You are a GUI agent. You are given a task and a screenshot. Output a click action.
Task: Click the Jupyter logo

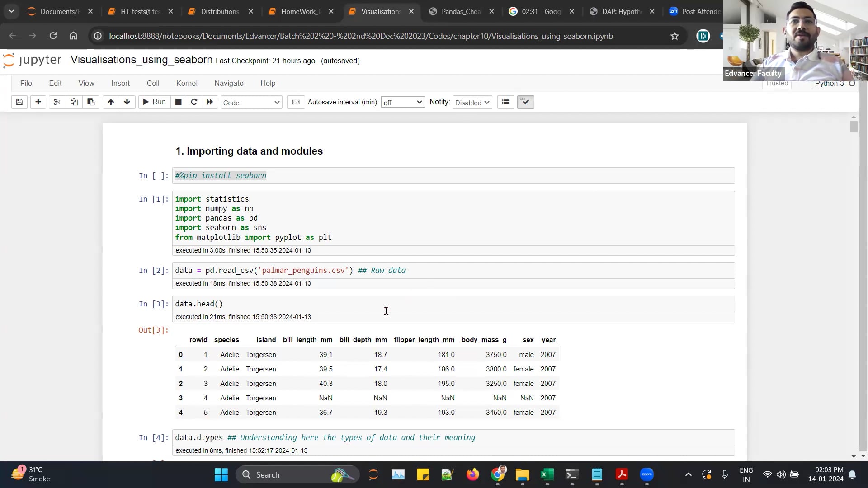tap(32, 60)
